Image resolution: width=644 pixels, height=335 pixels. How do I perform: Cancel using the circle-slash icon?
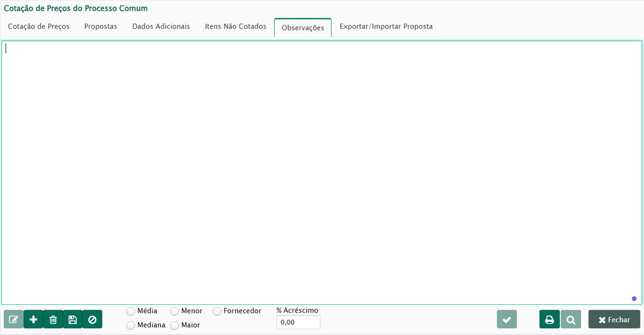pos(92,320)
